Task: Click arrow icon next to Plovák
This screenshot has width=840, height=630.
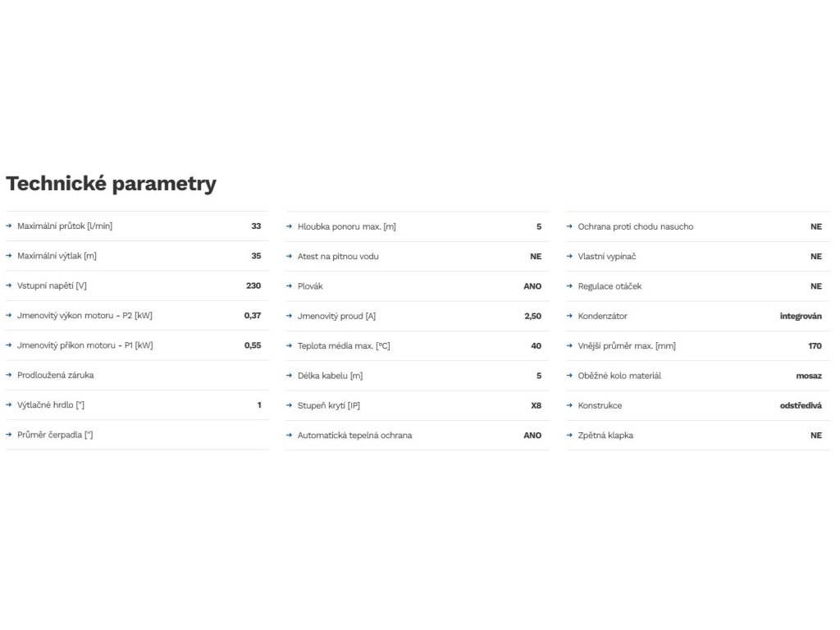Action: tap(290, 286)
